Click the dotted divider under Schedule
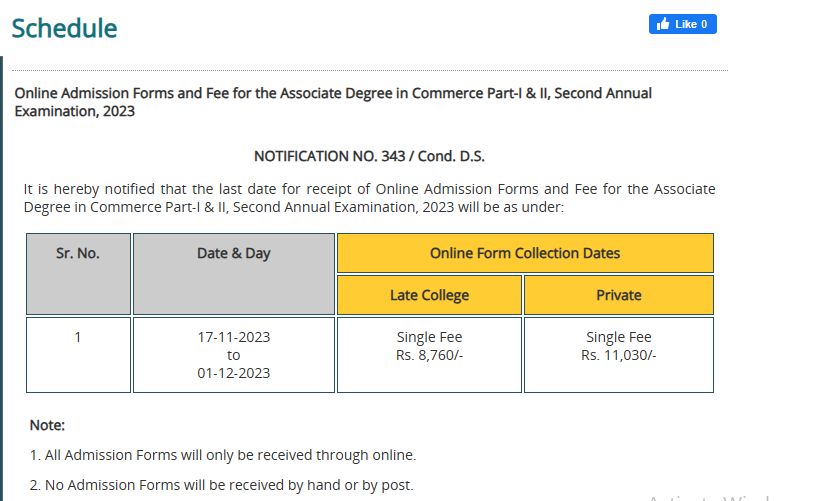Screen dimensions: 821x501 370,70
